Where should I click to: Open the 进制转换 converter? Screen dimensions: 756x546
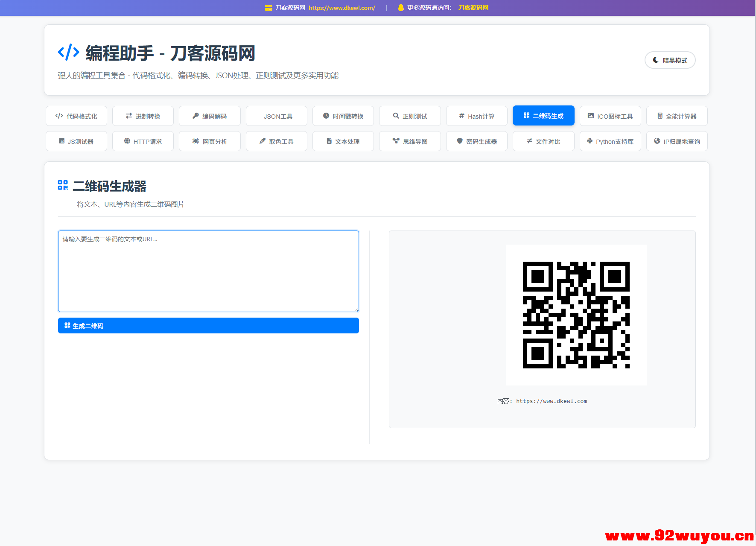coord(143,116)
